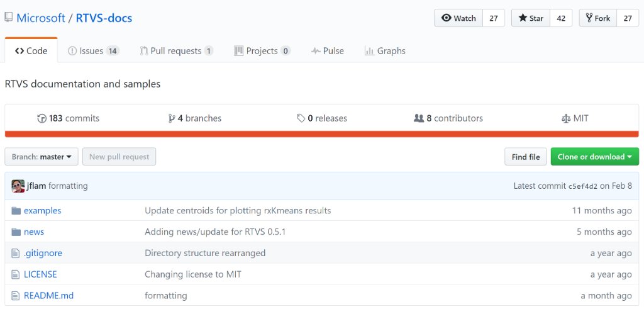Viewport: 644px width, 309px height.
Task: Click the New pull request button
Action: tap(119, 157)
